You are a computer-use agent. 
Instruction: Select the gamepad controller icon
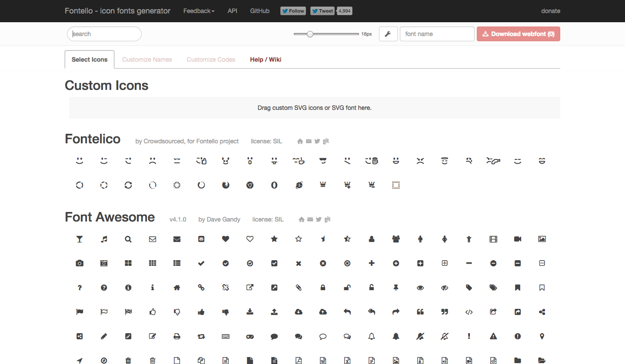pyautogui.click(x=250, y=336)
